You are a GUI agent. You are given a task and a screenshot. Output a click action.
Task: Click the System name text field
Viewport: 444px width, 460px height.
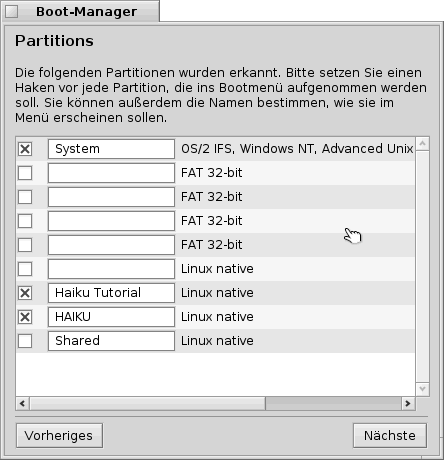(x=111, y=149)
